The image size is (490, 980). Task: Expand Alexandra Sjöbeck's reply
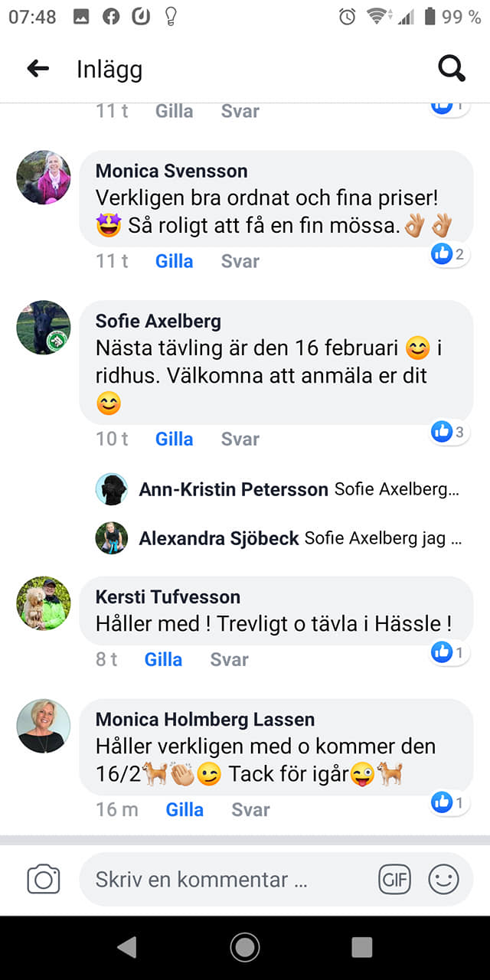(300, 538)
